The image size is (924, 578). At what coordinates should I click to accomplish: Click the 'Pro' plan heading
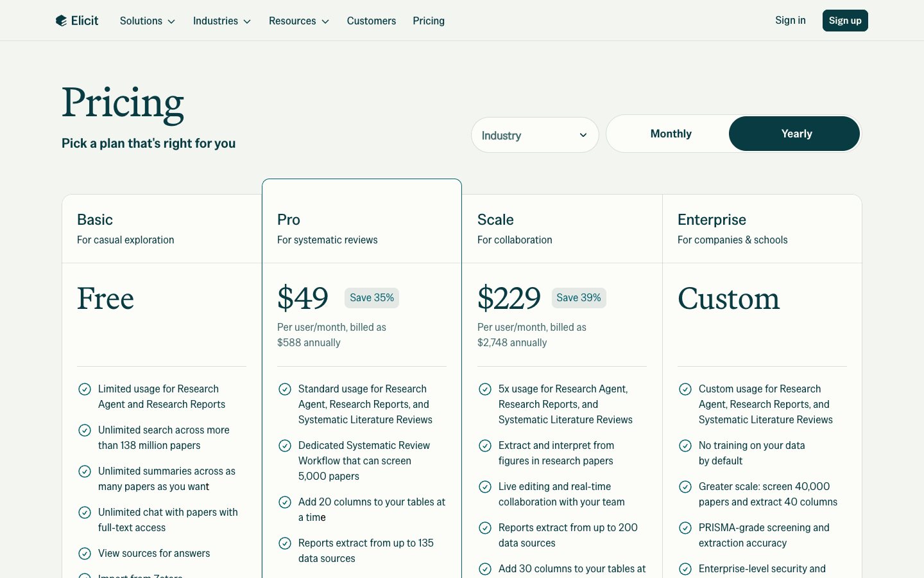pos(289,220)
